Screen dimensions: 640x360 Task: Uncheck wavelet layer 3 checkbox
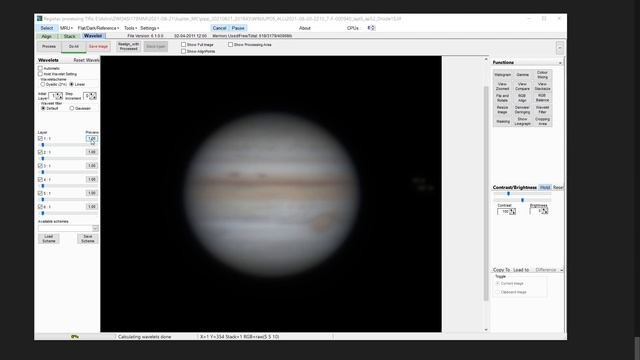pyautogui.click(x=40, y=166)
